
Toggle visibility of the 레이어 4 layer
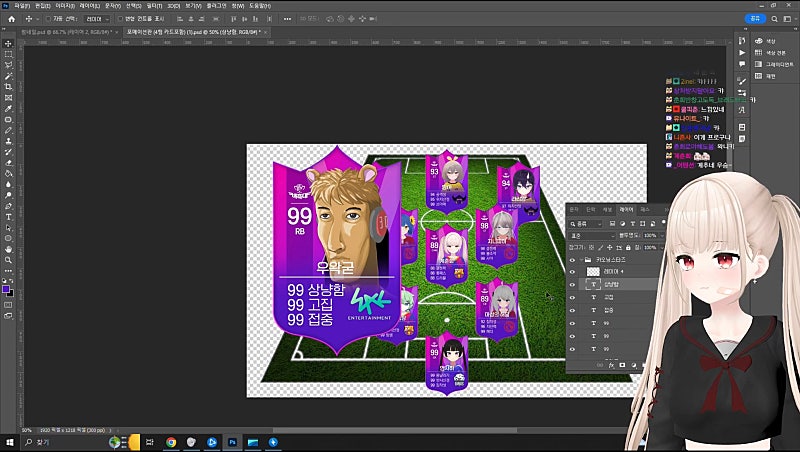[x=572, y=271]
